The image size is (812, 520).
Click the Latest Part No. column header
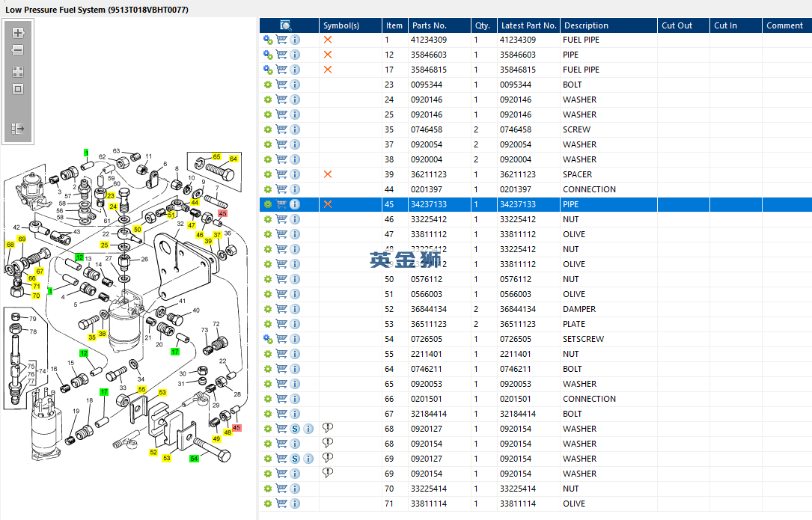(x=528, y=25)
